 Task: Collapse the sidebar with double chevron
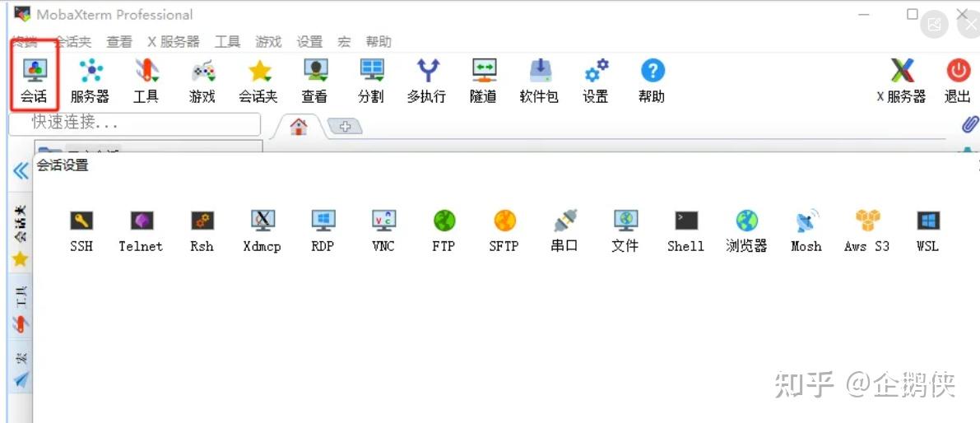21,170
